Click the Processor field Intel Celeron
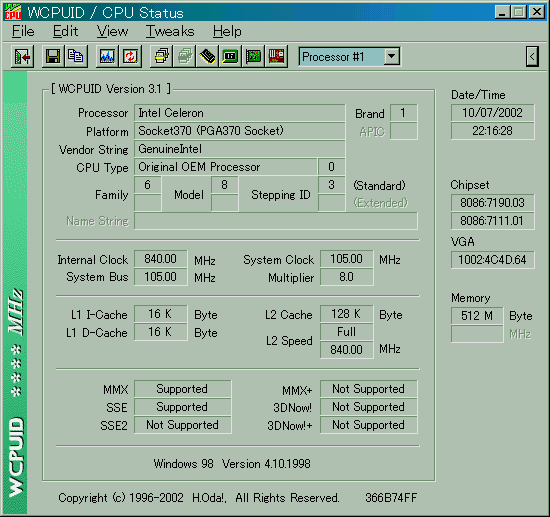 tap(240, 113)
